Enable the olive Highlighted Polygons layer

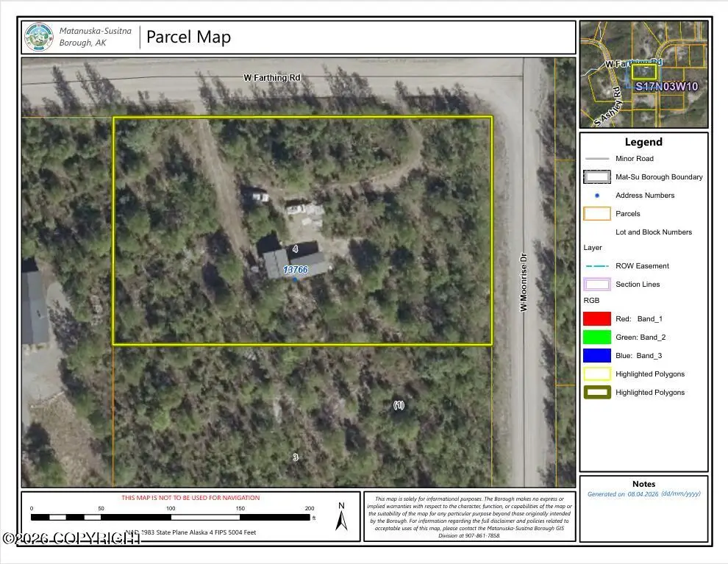[596, 392]
